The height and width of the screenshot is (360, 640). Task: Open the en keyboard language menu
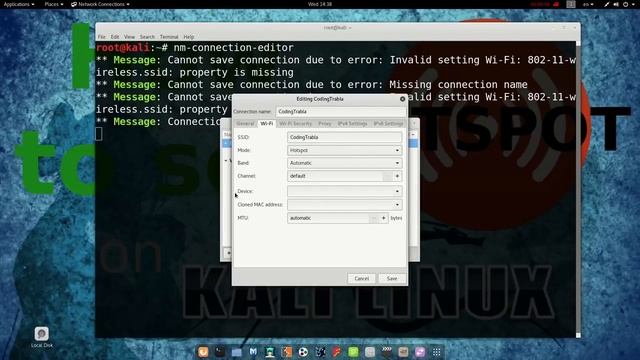(x=588, y=4)
